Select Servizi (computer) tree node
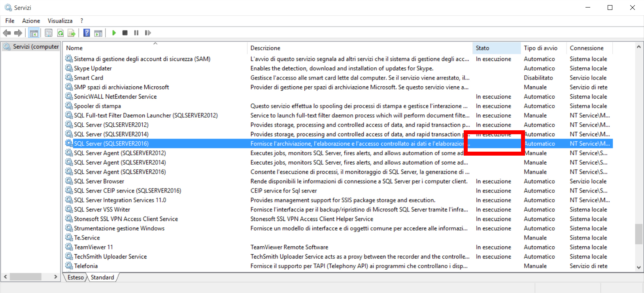The image size is (644, 293). click(36, 47)
